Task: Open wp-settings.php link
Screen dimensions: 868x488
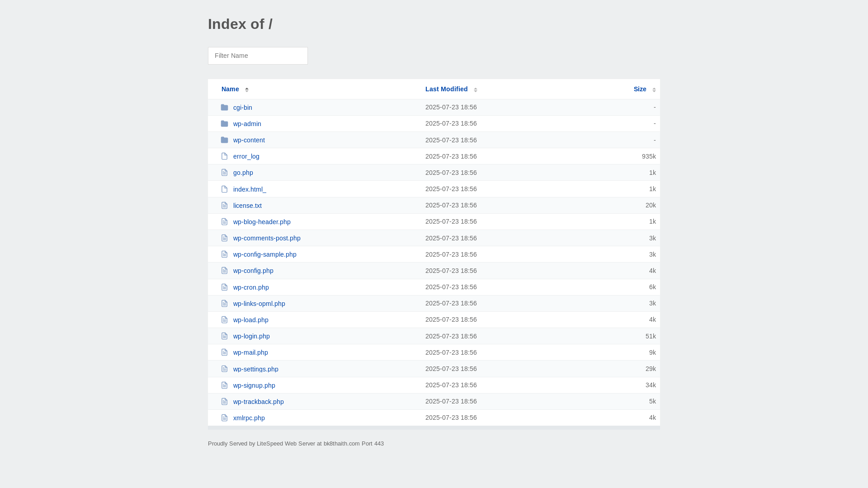Action: click(x=256, y=369)
